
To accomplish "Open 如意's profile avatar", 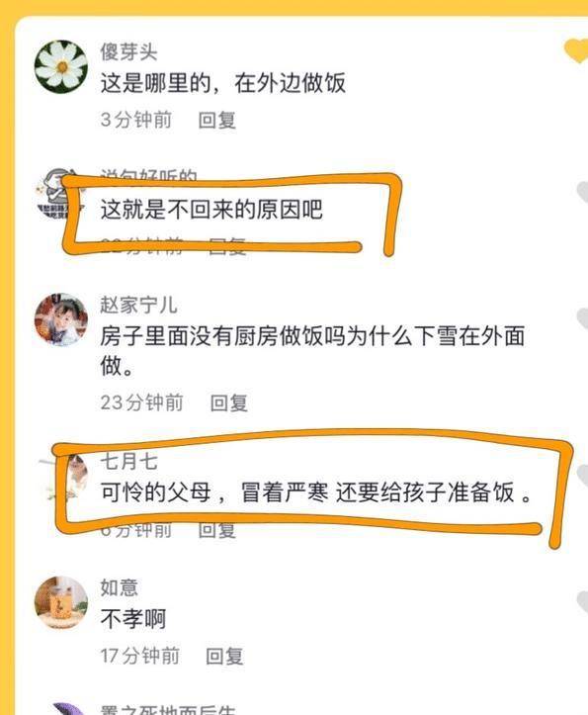I will (x=61, y=603).
